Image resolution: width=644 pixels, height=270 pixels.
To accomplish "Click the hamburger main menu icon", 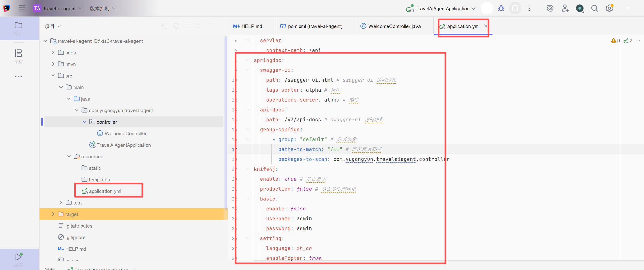I will (x=22, y=8).
